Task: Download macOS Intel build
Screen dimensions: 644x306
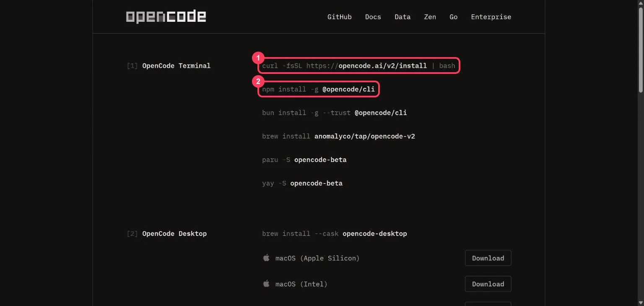Action: (x=488, y=284)
